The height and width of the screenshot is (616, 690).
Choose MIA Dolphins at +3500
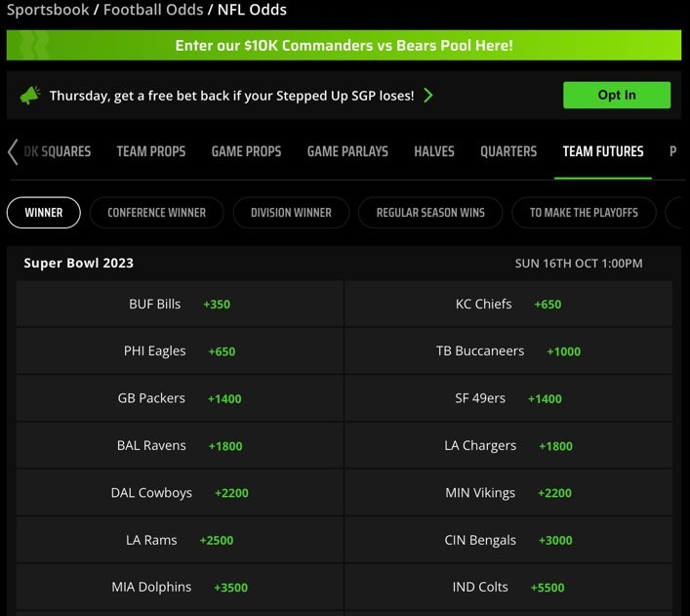pos(180,587)
